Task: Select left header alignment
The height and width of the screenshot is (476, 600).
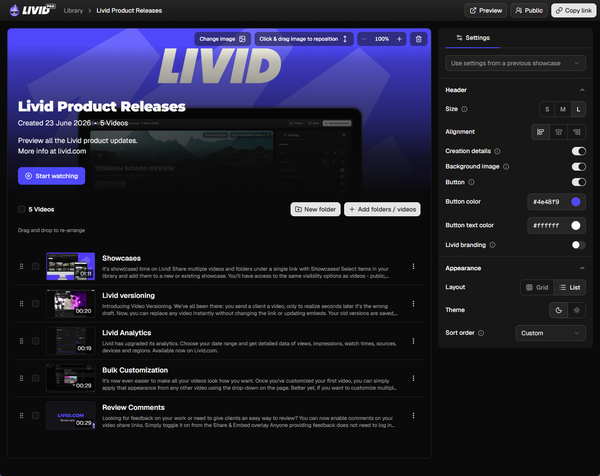Action: pos(540,132)
